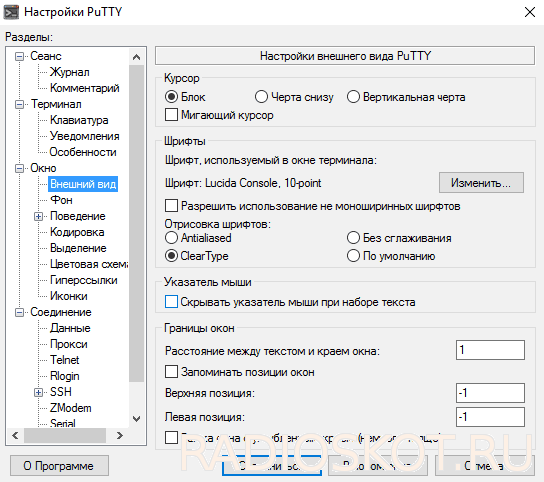Screen dimensions: 544x482
Task: Click the vertical scrollbar thumb in tree
Action: pyautogui.click(x=137, y=223)
